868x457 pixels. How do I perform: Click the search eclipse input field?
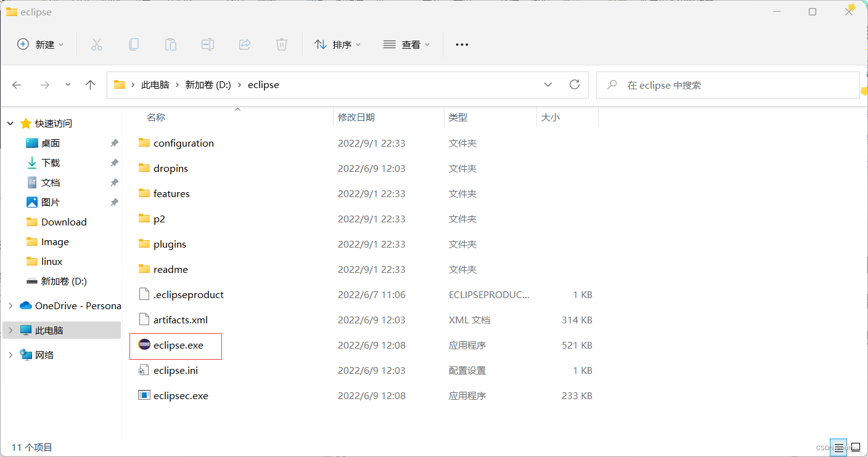tap(727, 85)
